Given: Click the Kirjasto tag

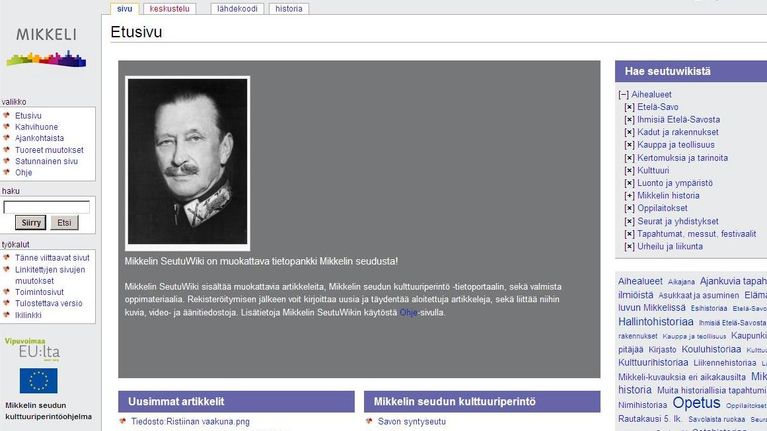Looking at the screenshot, I should [x=662, y=350].
